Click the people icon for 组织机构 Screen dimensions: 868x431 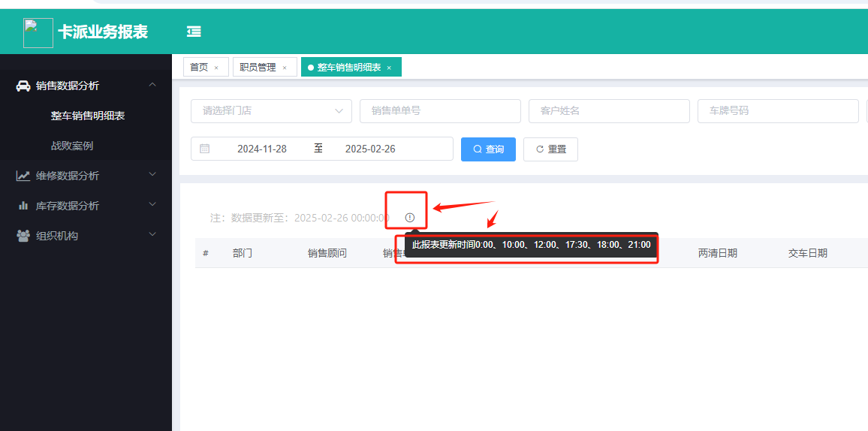pos(23,236)
